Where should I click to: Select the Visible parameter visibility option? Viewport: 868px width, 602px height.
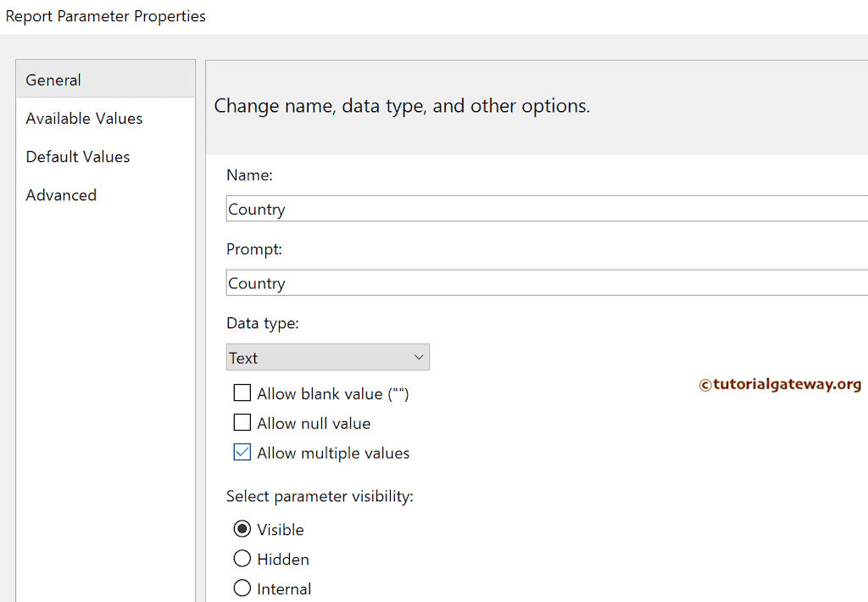click(x=242, y=529)
